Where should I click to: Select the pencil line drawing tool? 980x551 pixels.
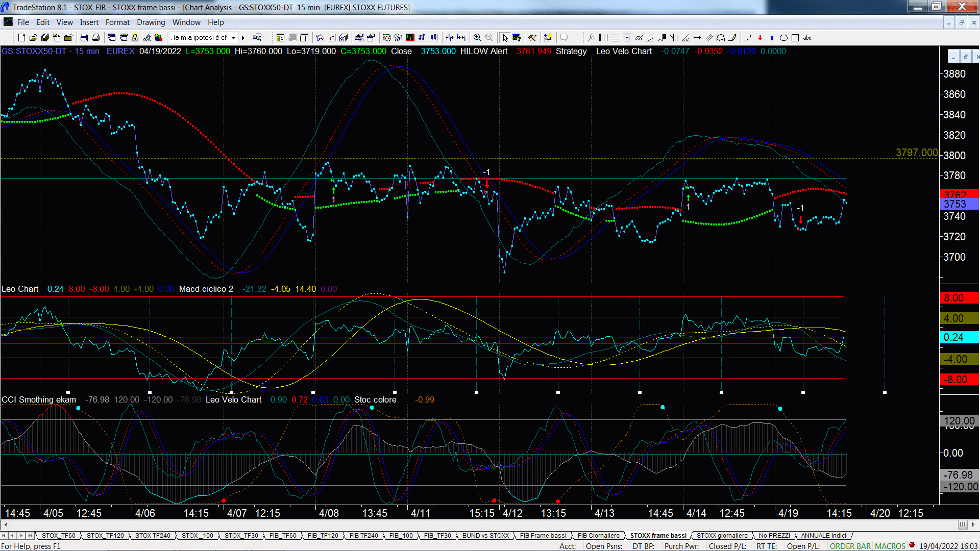click(732, 38)
